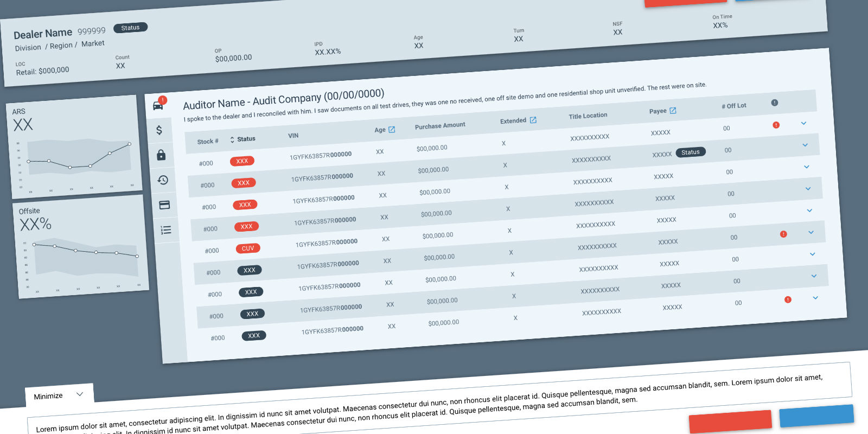This screenshot has height=434, width=868.
Task: Click the Dealer Name heading
Action: tap(43, 34)
